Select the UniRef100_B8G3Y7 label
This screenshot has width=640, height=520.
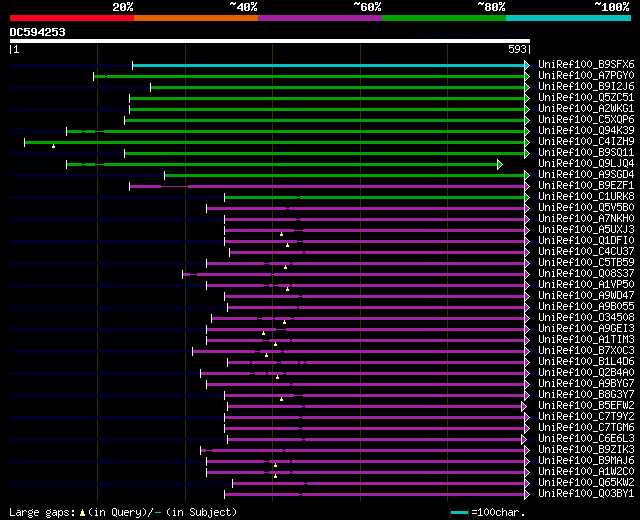[586, 395]
